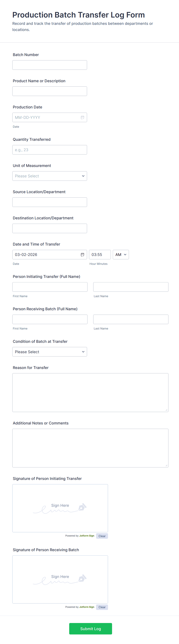
Task: Focus receiving person's Last Name field
Action: click(131, 319)
